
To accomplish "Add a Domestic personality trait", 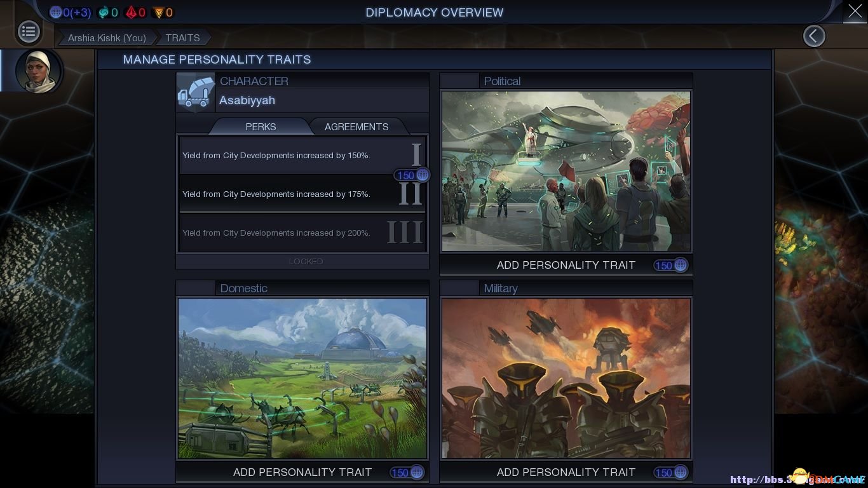I will tap(302, 472).
